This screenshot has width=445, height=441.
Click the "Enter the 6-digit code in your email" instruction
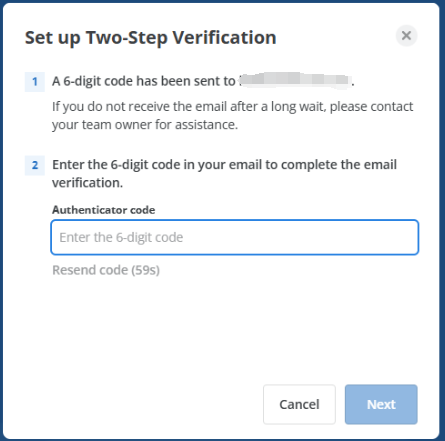pos(224,165)
